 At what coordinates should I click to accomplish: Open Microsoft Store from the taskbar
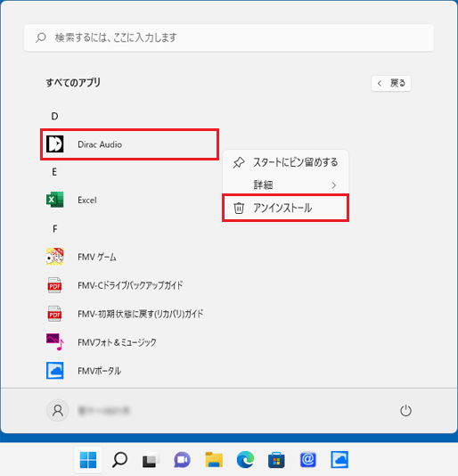point(276,460)
